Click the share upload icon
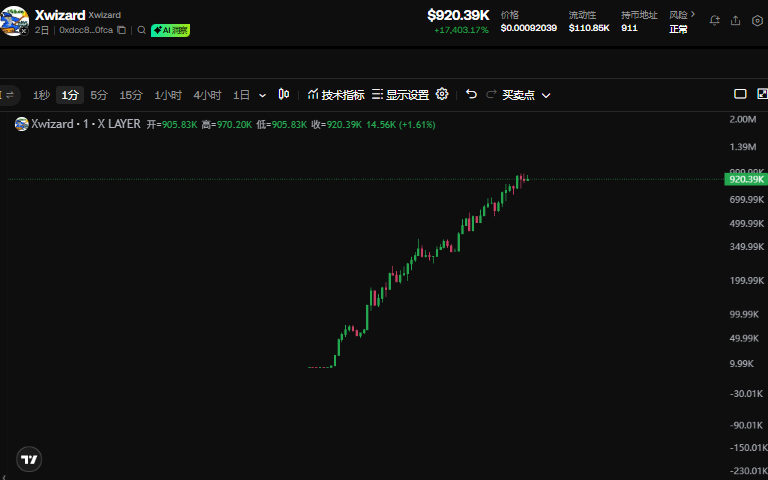768x480 pixels. click(736, 21)
